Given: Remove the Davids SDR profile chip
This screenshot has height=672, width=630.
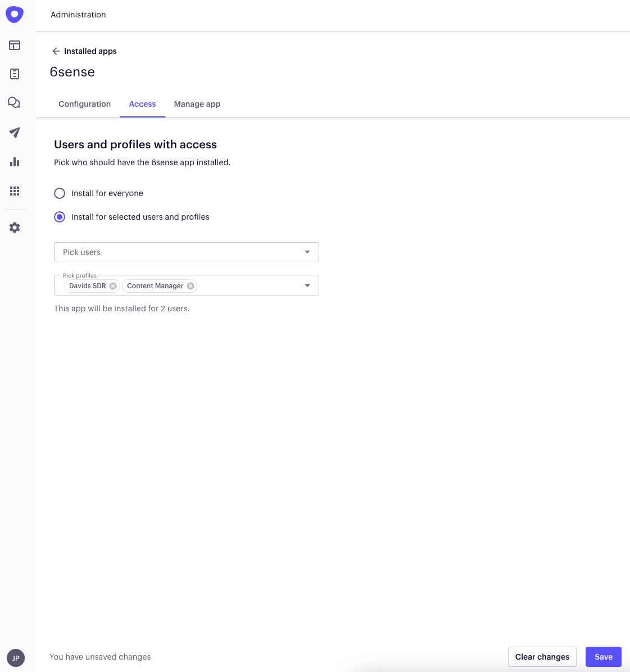Looking at the screenshot, I should coord(113,286).
